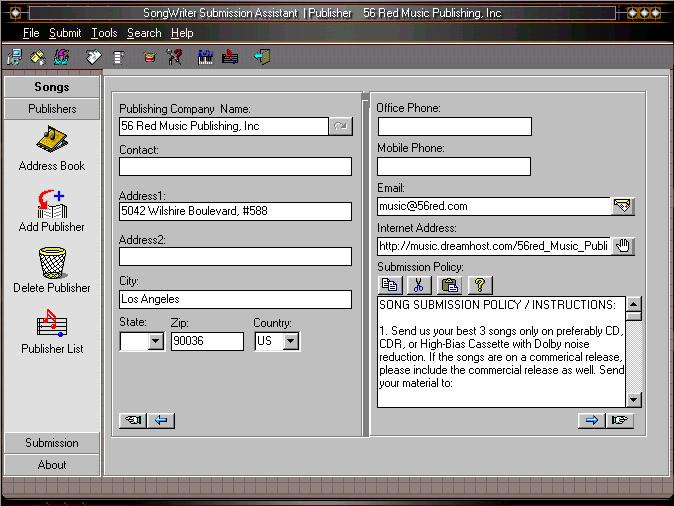Click the Zip input field

click(207, 341)
